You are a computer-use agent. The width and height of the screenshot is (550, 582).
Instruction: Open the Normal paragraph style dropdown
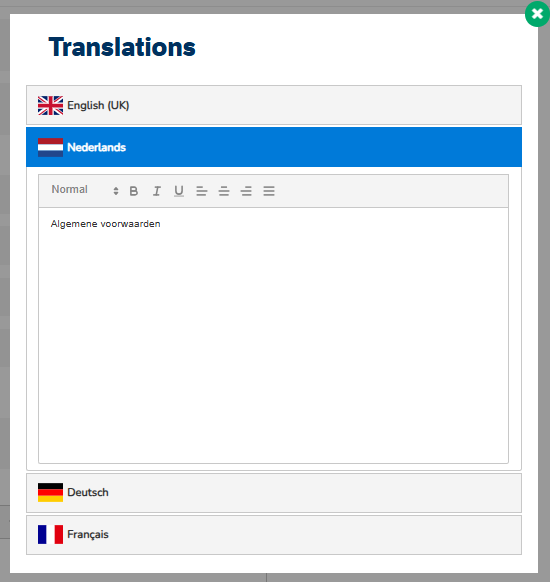(85, 190)
